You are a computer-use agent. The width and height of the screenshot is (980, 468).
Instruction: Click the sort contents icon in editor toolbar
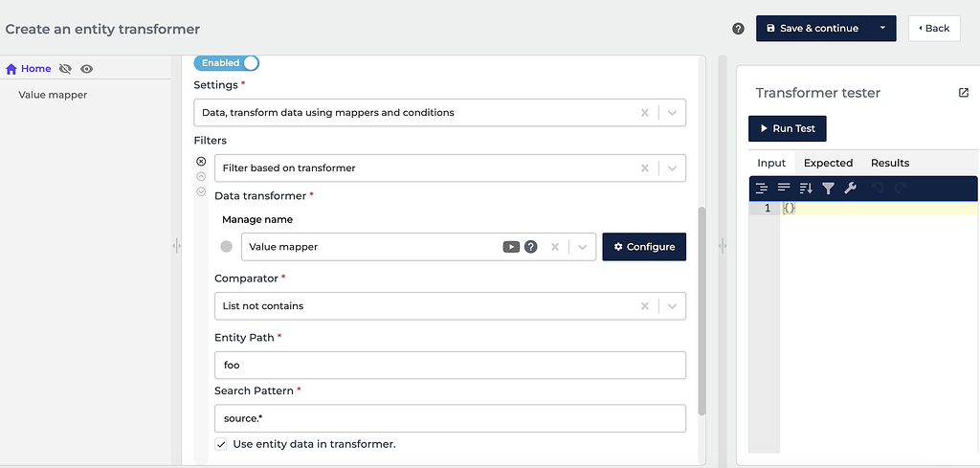click(x=806, y=189)
